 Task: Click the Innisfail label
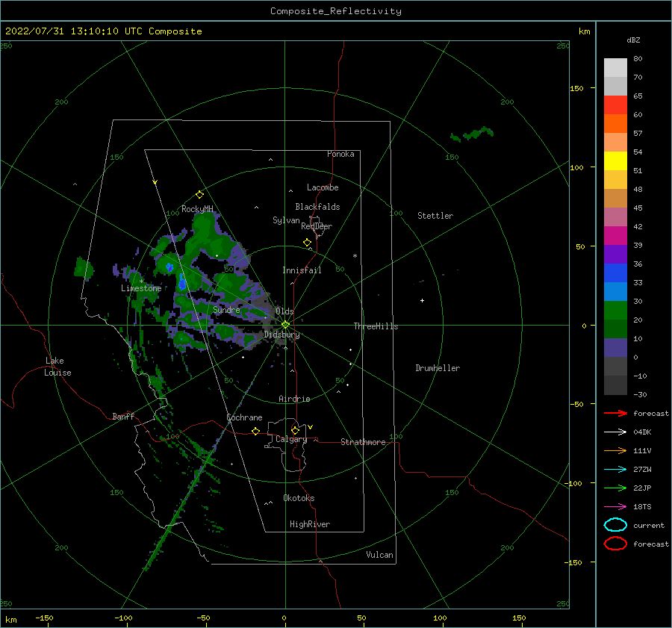click(302, 270)
